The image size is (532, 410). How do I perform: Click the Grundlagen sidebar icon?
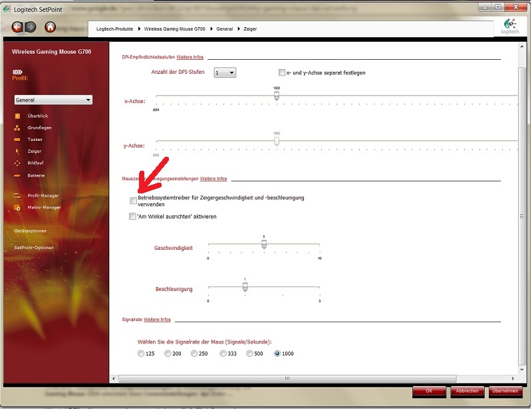pos(17,128)
